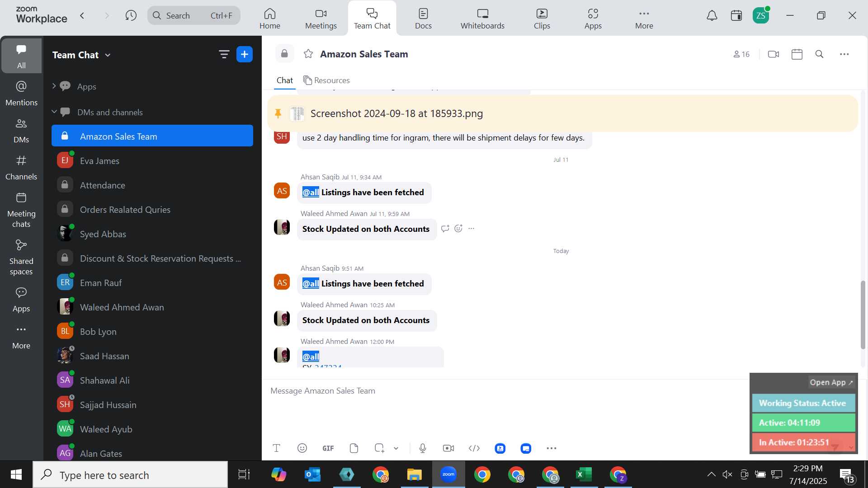Open Orders Realated Quries channel
This screenshot has height=488, width=868.
click(x=152, y=210)
